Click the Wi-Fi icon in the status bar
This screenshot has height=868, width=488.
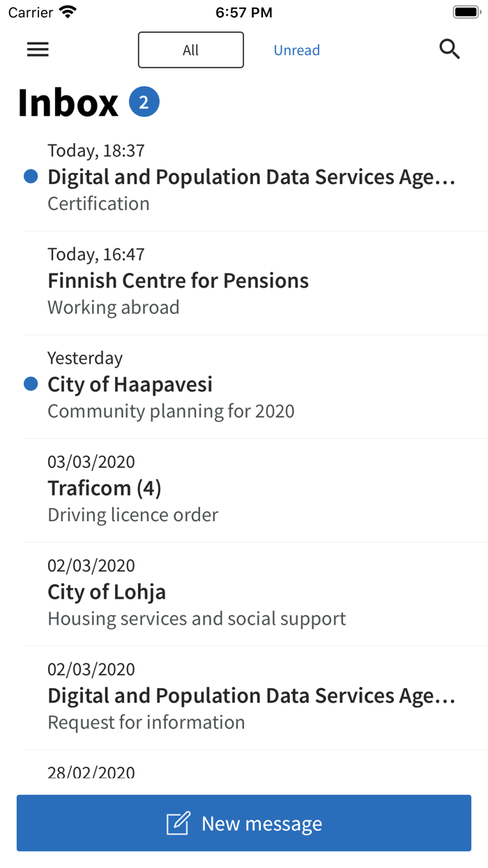pos(66,10)
